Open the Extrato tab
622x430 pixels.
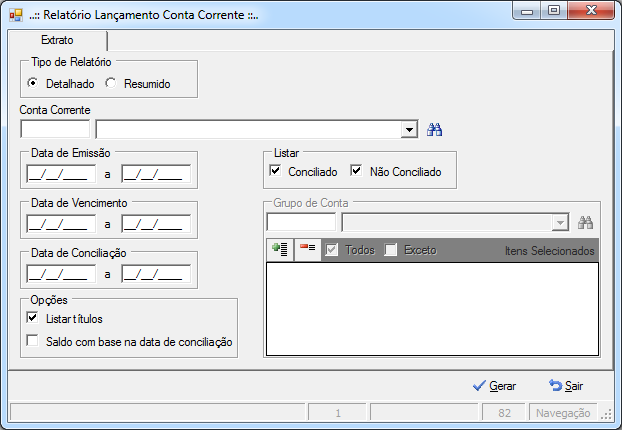58,40
